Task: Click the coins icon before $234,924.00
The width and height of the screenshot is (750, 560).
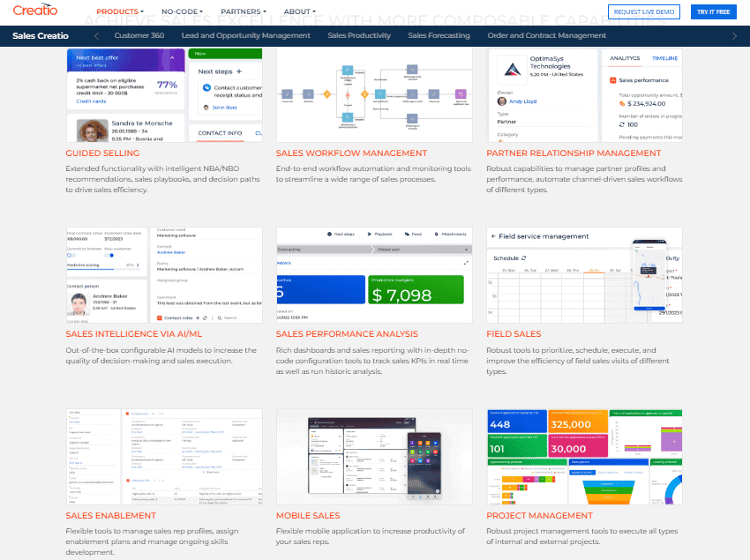Action: (x=622, y=104)
